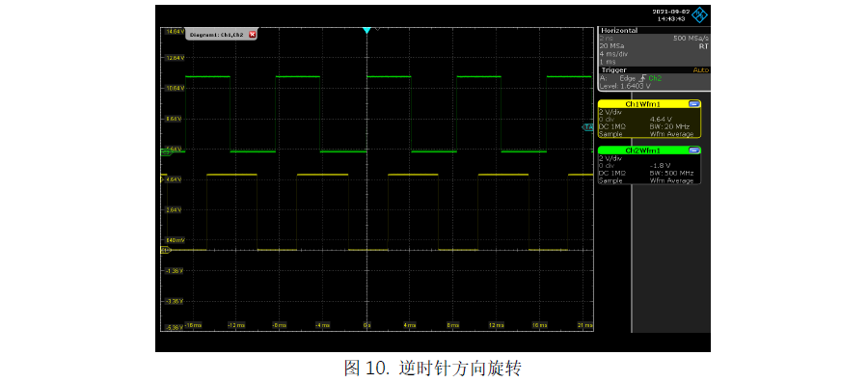Open the Ch2Wfm1 green title bar

(642, 150)
